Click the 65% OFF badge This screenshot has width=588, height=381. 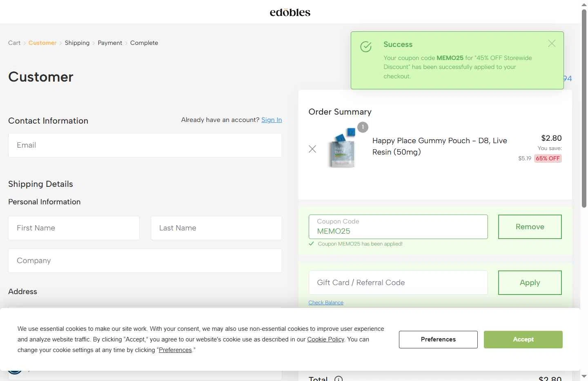pos(548,158)
